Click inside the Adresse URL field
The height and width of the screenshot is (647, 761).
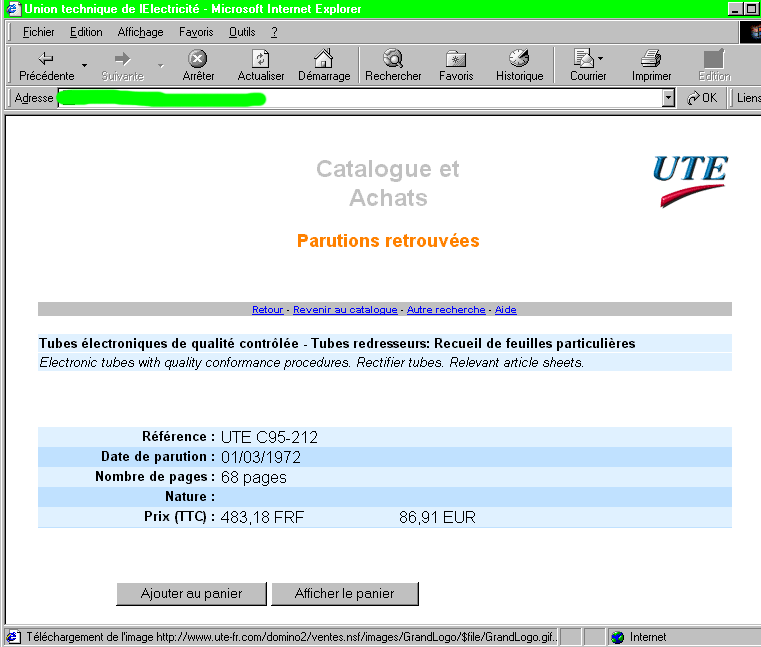360,98
